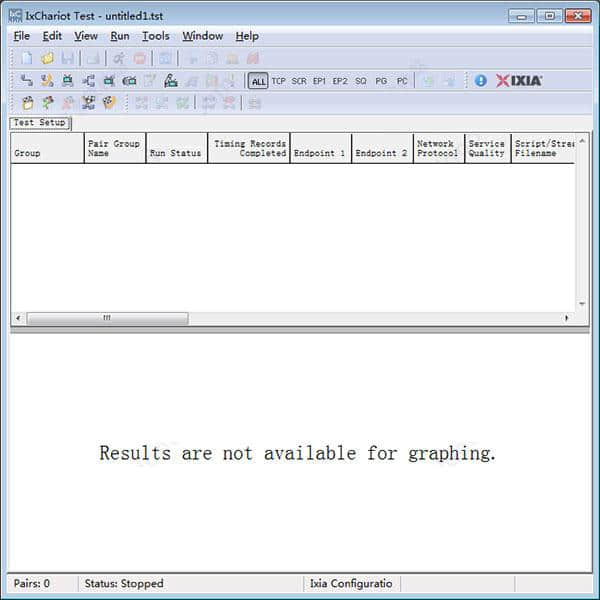
Task: Click the second green TV icon after network nodes
Action: coord(109,81)
